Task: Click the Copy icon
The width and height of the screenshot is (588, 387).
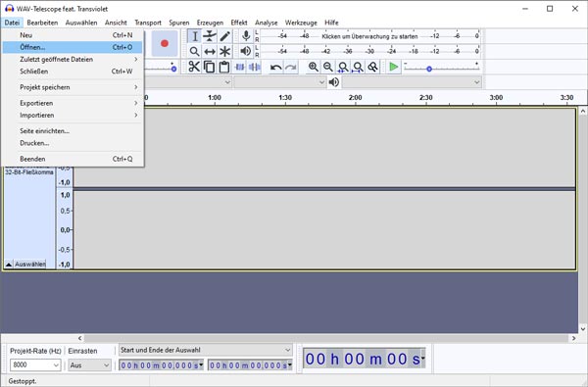Action: coord(209,67)
